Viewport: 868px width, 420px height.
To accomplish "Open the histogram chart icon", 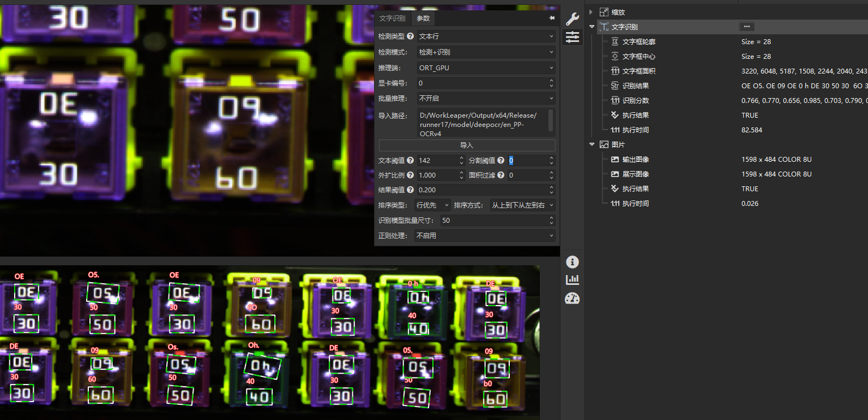I will [572, 280].
